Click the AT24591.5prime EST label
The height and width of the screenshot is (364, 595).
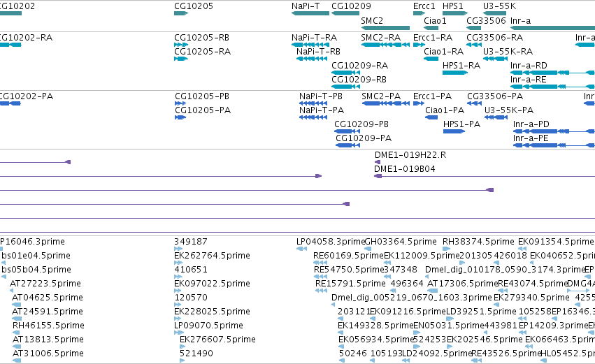point(48,312)
